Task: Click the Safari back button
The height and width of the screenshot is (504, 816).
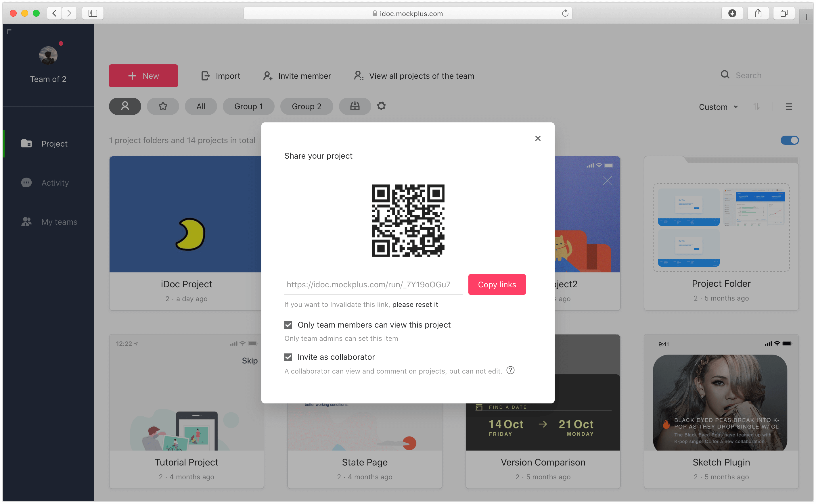Action: click(x=54, y=13)
